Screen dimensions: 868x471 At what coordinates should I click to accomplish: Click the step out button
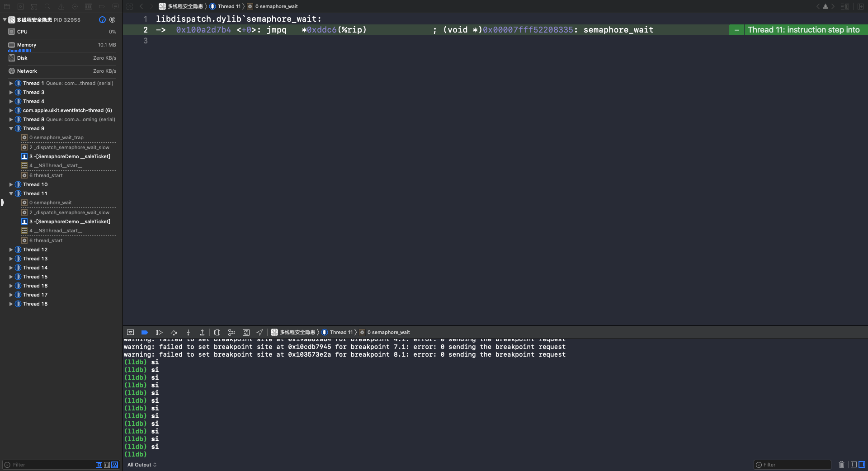point(203,332)
